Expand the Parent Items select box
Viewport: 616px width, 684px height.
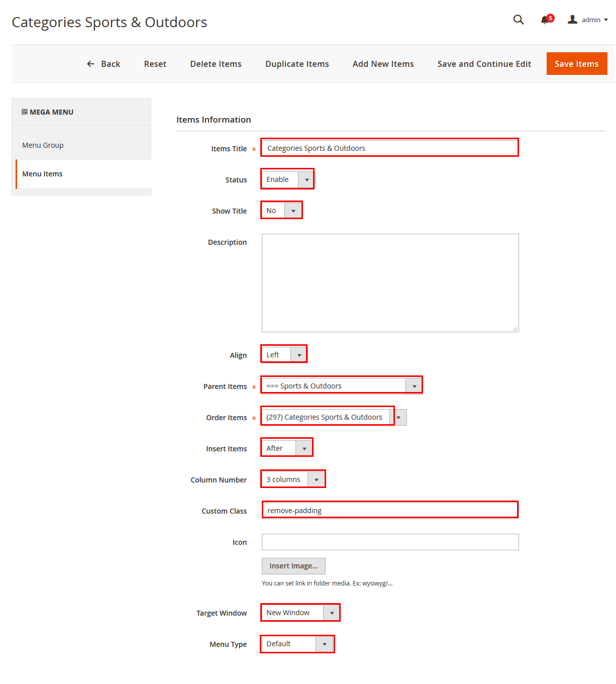pos(342,386)
